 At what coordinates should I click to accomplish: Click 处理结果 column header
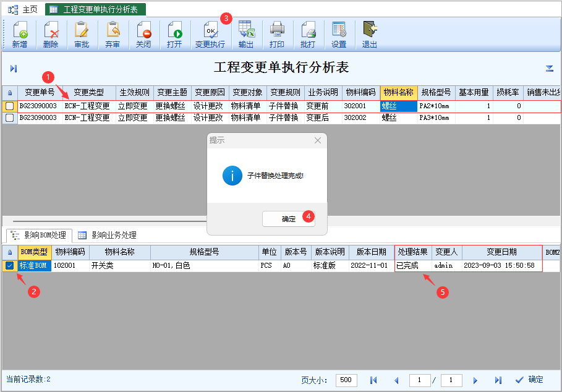(413, 252)
